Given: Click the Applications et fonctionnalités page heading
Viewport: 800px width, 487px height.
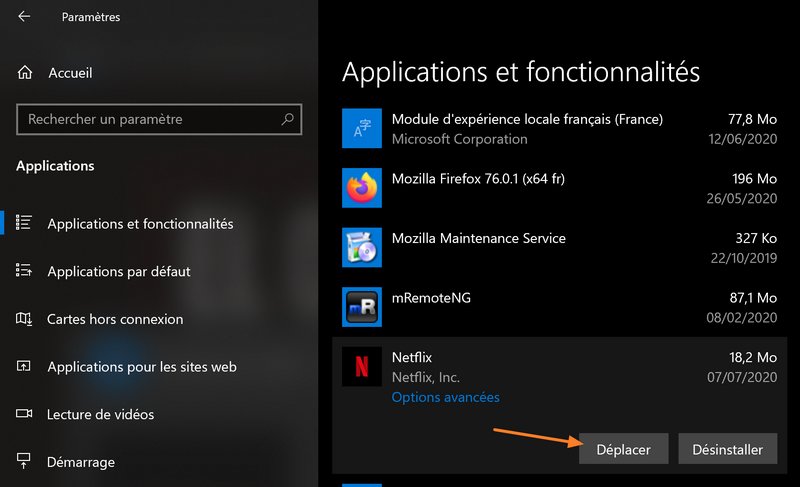Looking at the screenshot, I should (521, 72).
